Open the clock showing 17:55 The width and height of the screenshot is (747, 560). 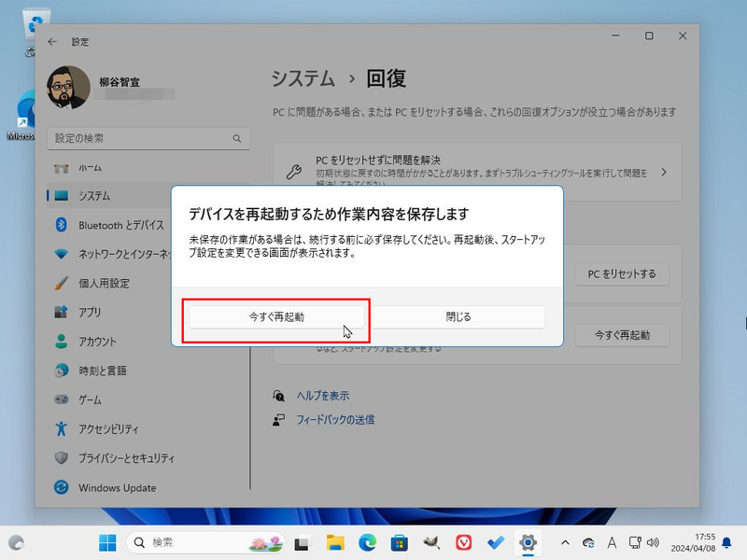[693, 543]
